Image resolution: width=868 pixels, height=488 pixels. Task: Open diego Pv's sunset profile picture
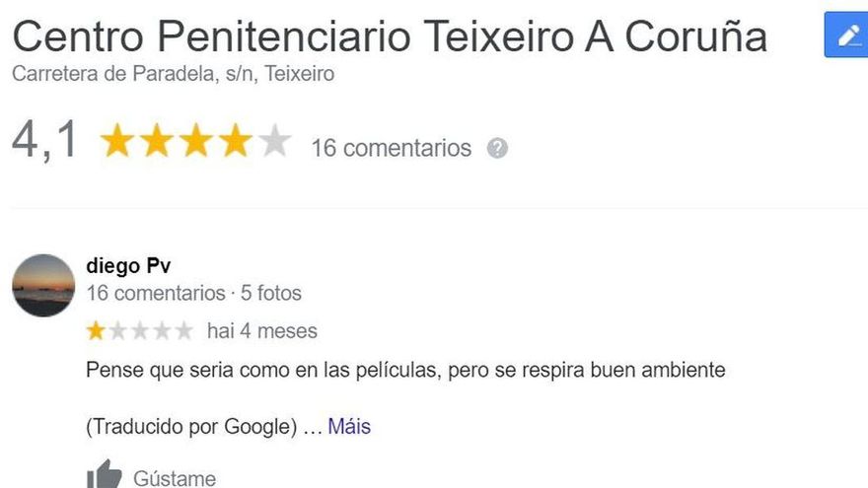click(43, 286)
